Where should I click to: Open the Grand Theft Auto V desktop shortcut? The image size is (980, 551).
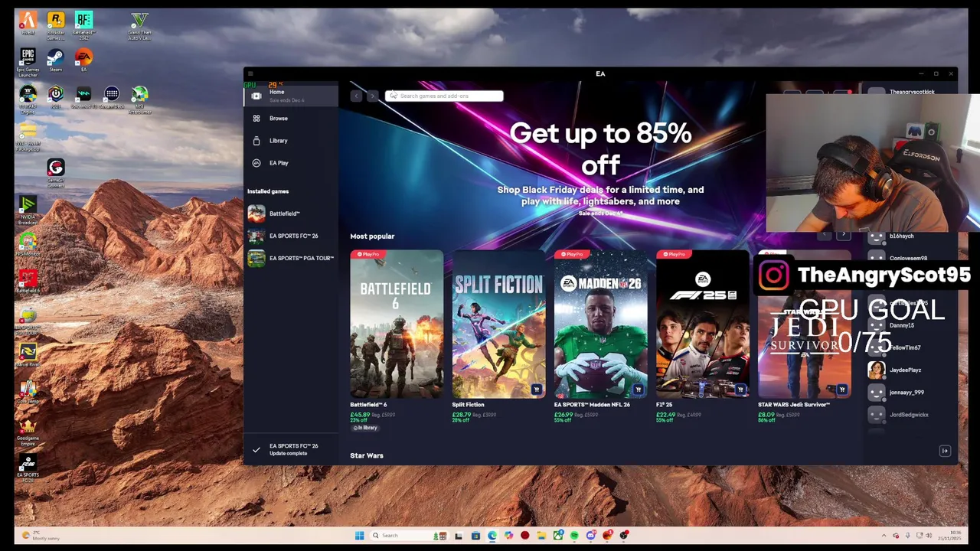coord(139,25)
